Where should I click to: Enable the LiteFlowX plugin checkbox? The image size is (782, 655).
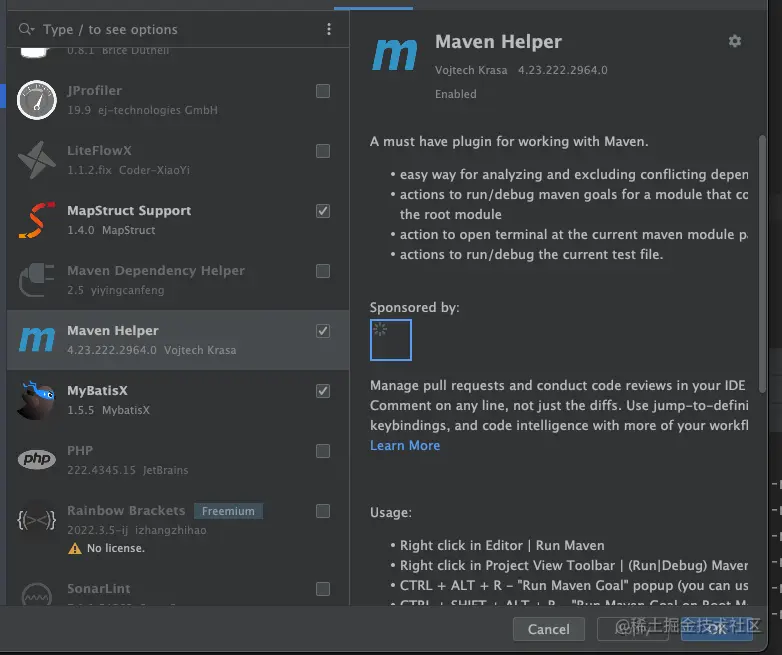pos(323,151)
